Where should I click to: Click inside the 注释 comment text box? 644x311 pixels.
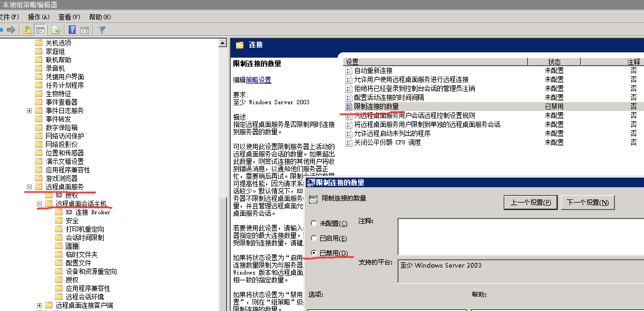[521, 236]
